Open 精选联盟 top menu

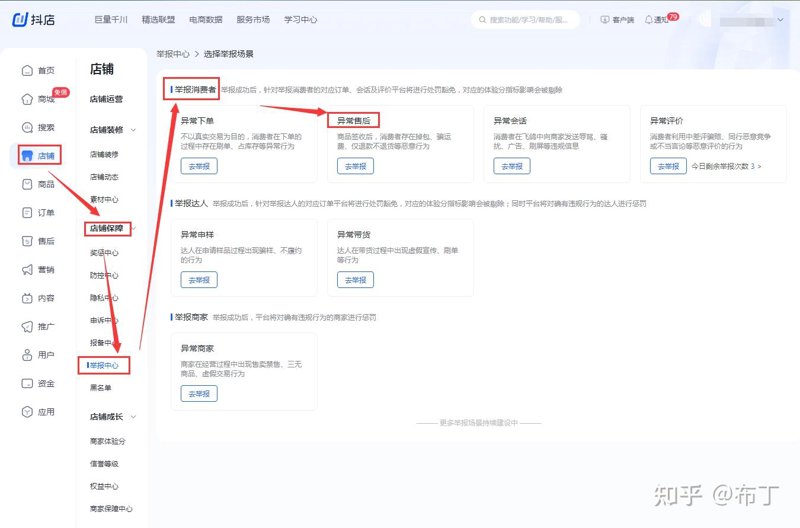158,19
